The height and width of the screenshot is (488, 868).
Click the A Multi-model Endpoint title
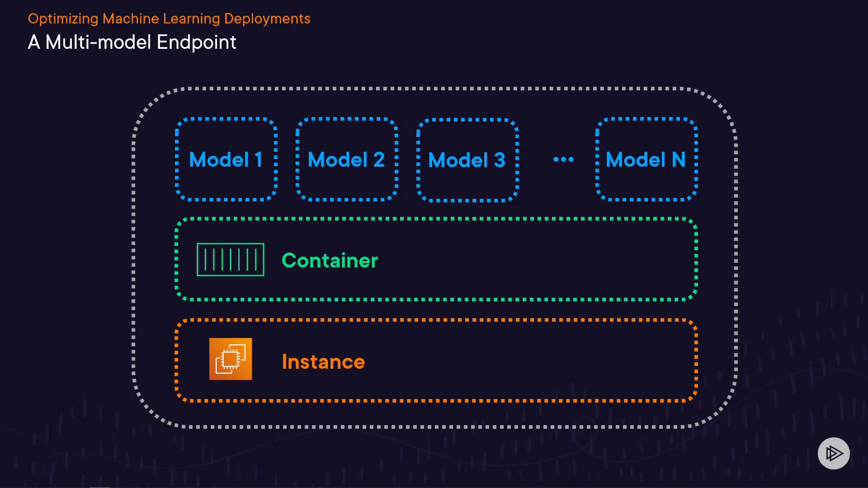click(132, 42)
